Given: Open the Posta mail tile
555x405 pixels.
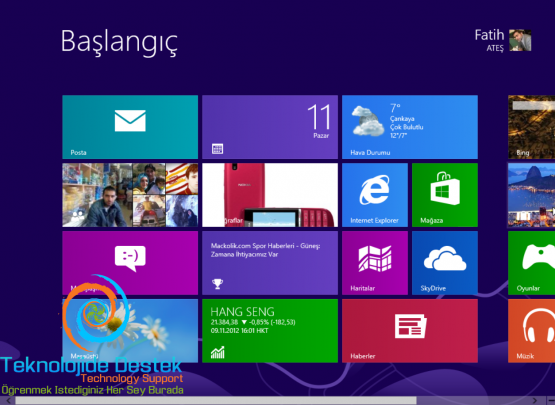Looking at the screenshot, I should coord(130,127).
